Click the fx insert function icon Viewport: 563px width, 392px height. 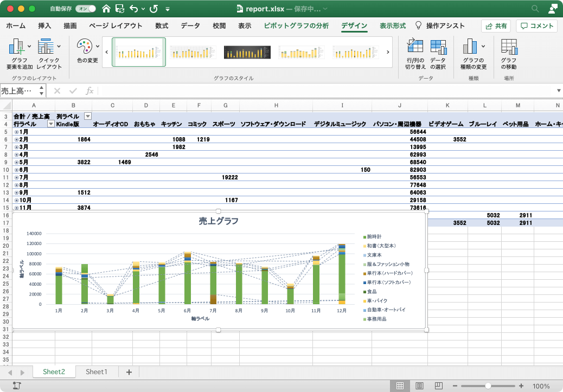click(89, 91)
